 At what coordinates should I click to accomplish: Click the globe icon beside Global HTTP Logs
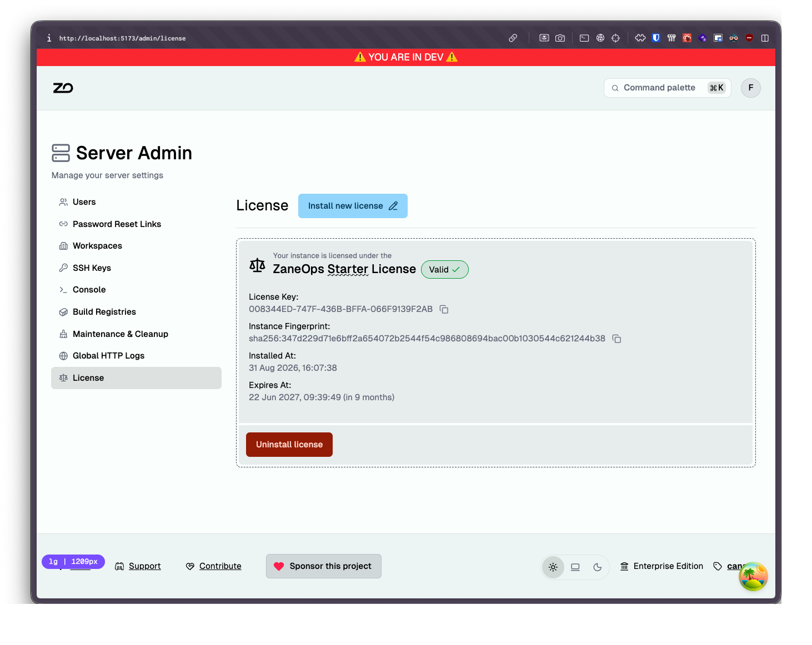[x=63, y=356]
